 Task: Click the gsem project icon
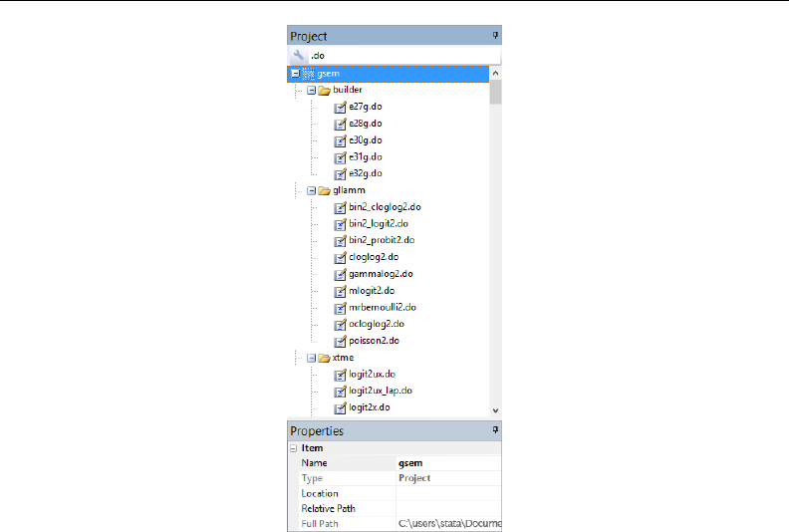point(309,74)
